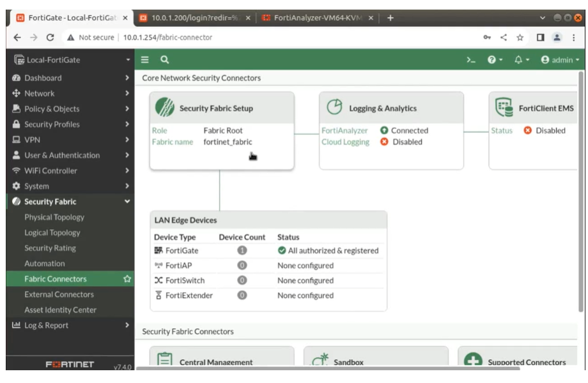This screenshot has height=383, width=588.
Task: Click the Not secure warning icon
Action: (x=70, y=38)
